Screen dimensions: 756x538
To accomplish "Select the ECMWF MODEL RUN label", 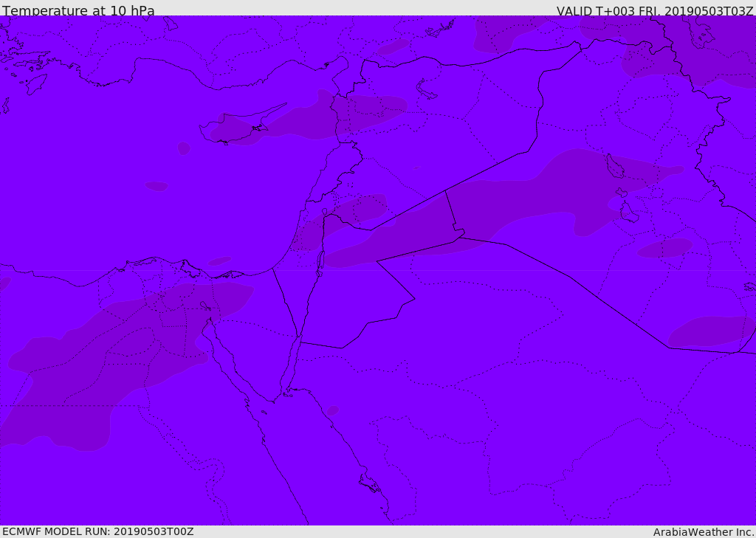I will [x=97, y=531].
